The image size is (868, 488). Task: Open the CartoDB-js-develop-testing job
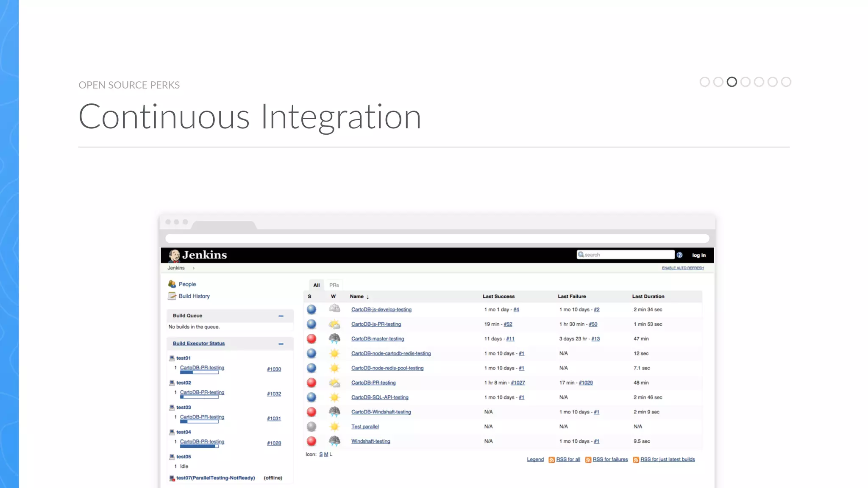pyautogui.click(x=381, y=310)
